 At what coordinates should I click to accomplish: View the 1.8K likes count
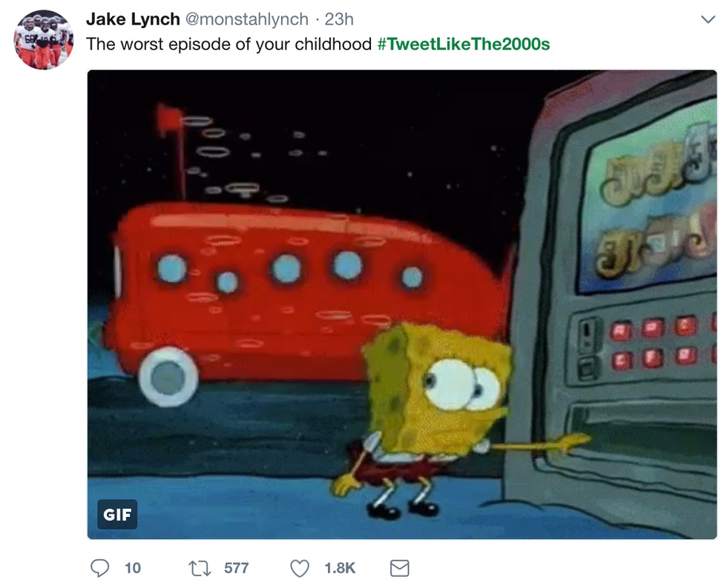point(340,568)
